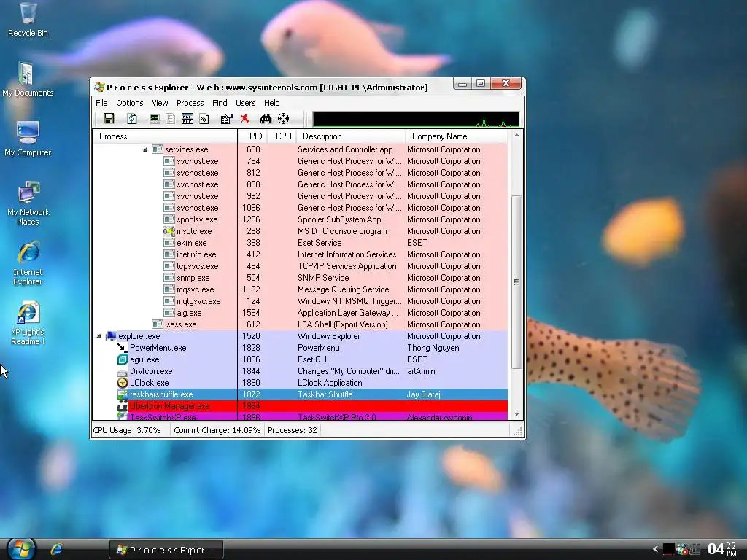Image resolution: width=747 pixels, height=560 pixels.
Task: Open the View menu
Action: (160, 103)
